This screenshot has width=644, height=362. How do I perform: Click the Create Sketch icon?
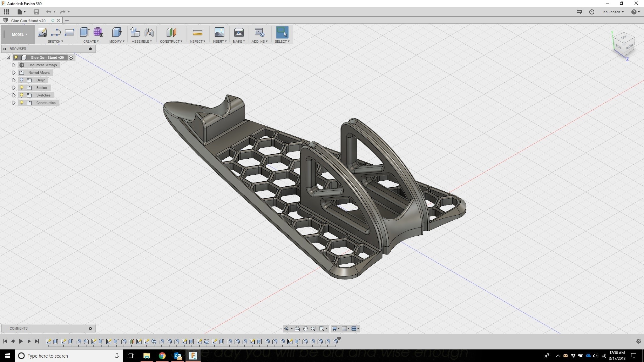(42, 32)
